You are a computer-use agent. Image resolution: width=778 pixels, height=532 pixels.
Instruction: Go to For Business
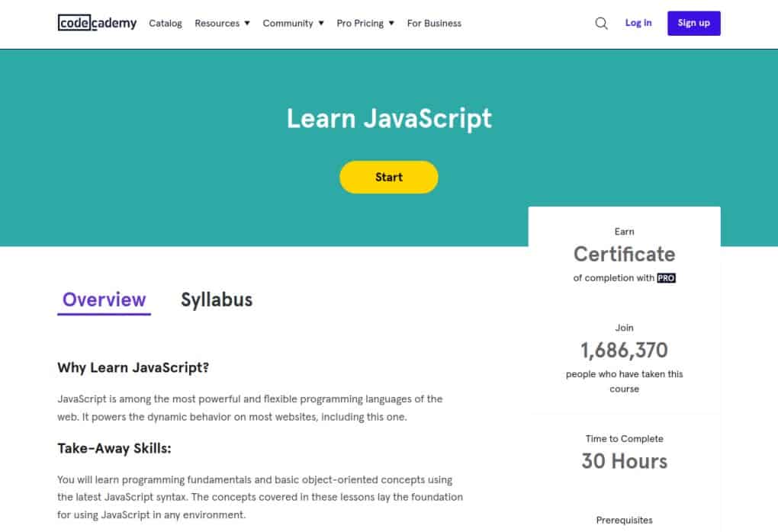click(x=434, y=24)
